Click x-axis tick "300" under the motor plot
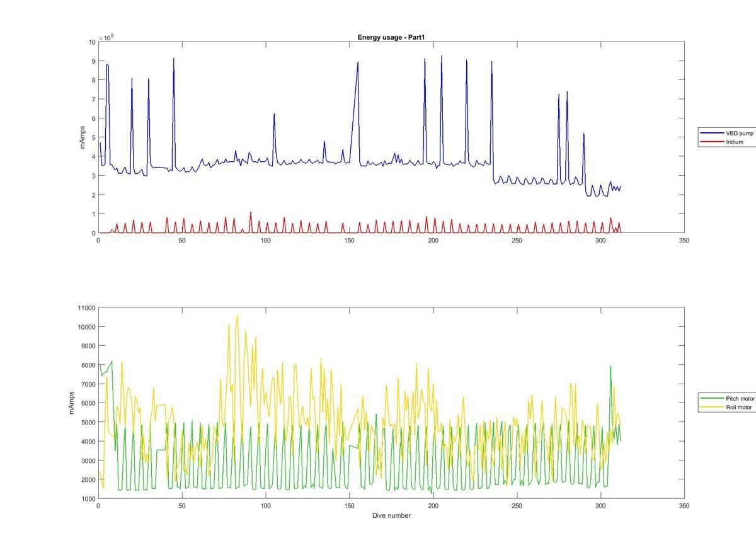The height and width of the screenshot is (560, 756). tap(600, 506)
